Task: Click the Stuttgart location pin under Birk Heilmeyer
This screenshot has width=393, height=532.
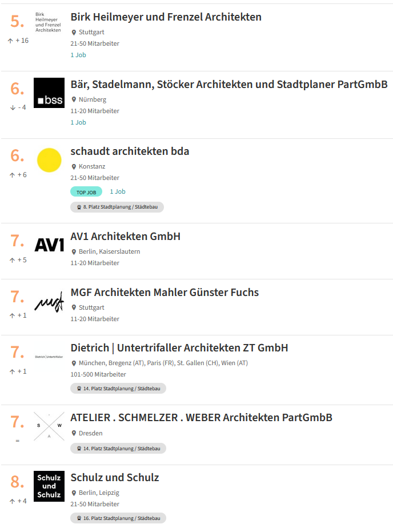Action: click(74, 33)
